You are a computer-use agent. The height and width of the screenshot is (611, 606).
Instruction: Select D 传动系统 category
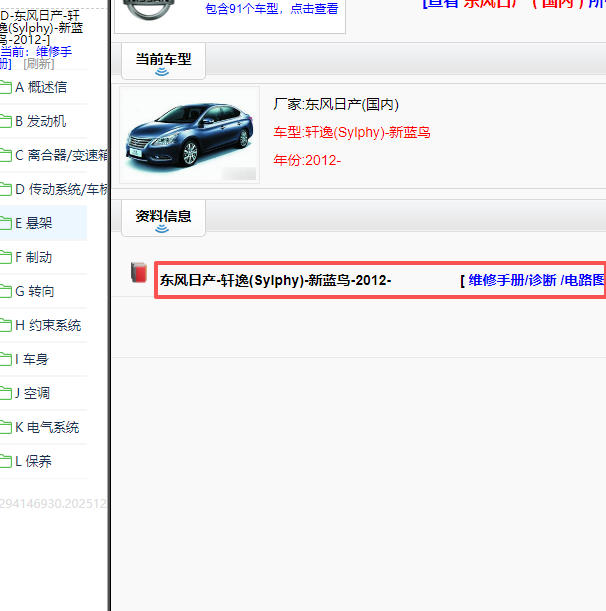click(62, 189)
